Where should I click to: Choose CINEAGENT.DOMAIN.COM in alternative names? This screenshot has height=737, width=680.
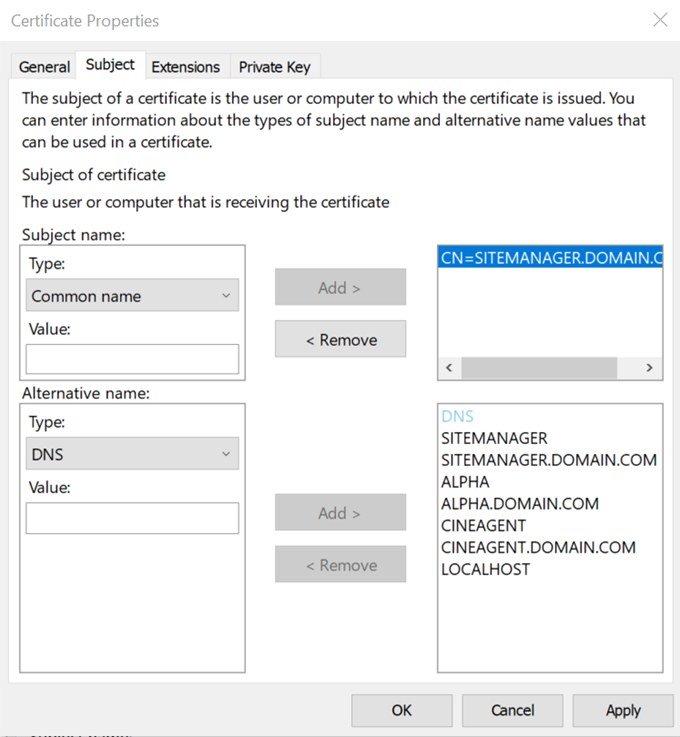point(538,548)
